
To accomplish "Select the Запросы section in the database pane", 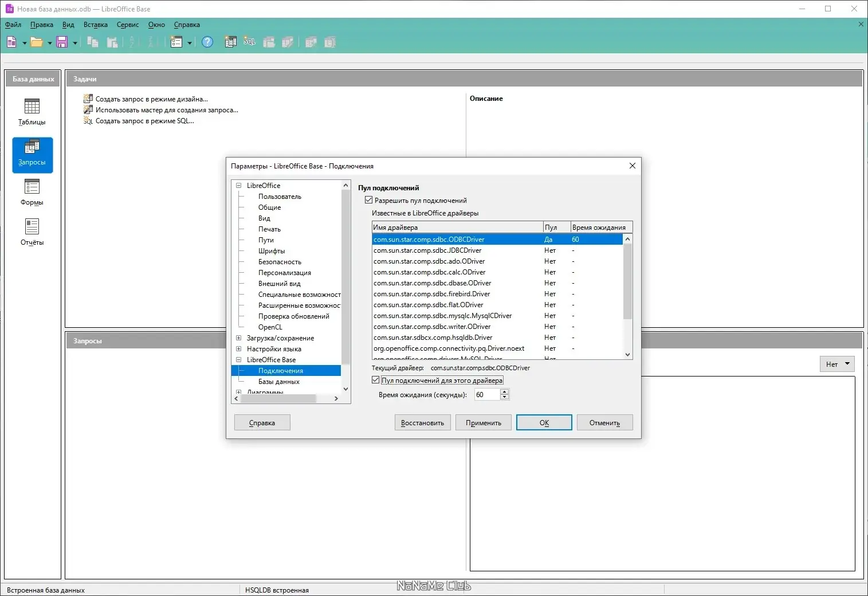I will [32, 155].
